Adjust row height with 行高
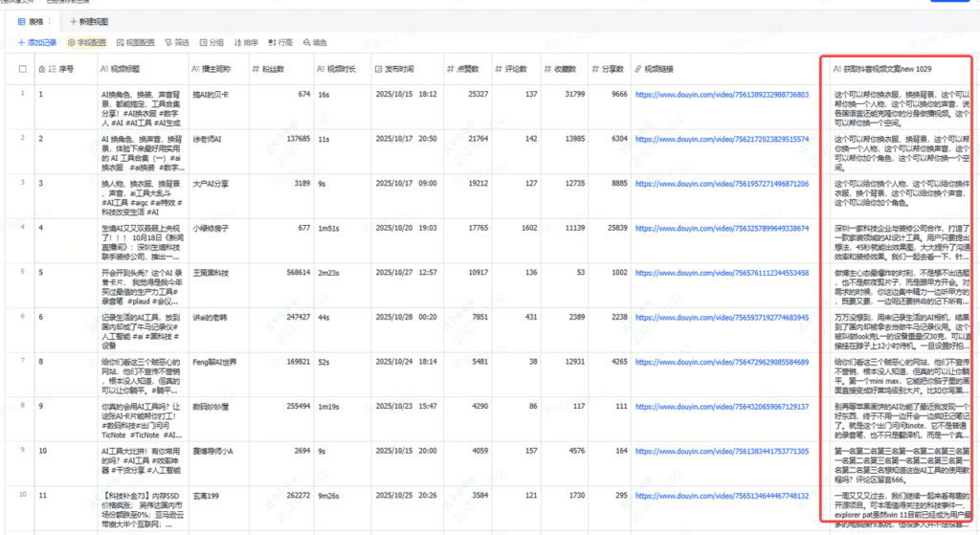This screenshot has width=980, height=535. (280, 43)
